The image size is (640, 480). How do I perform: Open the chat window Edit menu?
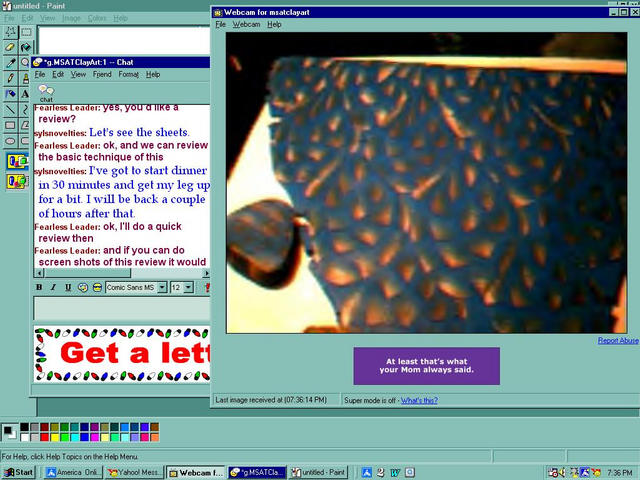click(58, 74)
